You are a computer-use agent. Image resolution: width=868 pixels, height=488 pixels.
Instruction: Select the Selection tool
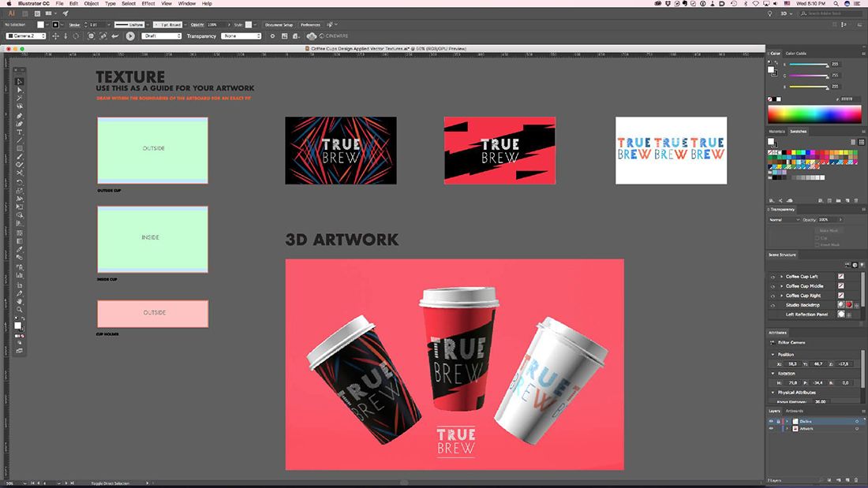tap(20, 81)
